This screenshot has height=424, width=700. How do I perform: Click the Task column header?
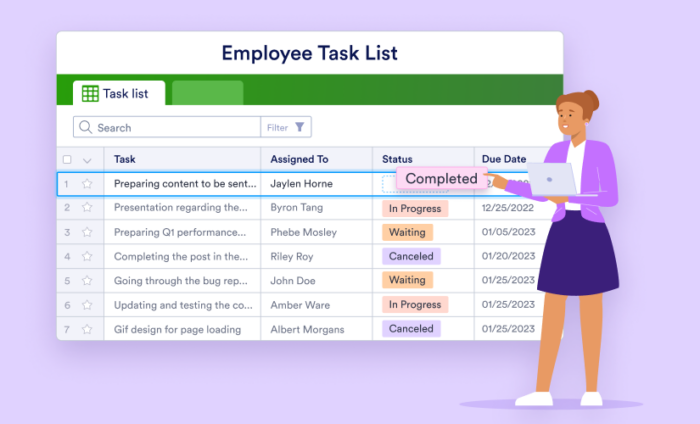pyautogui.click(x=125, y=159)
